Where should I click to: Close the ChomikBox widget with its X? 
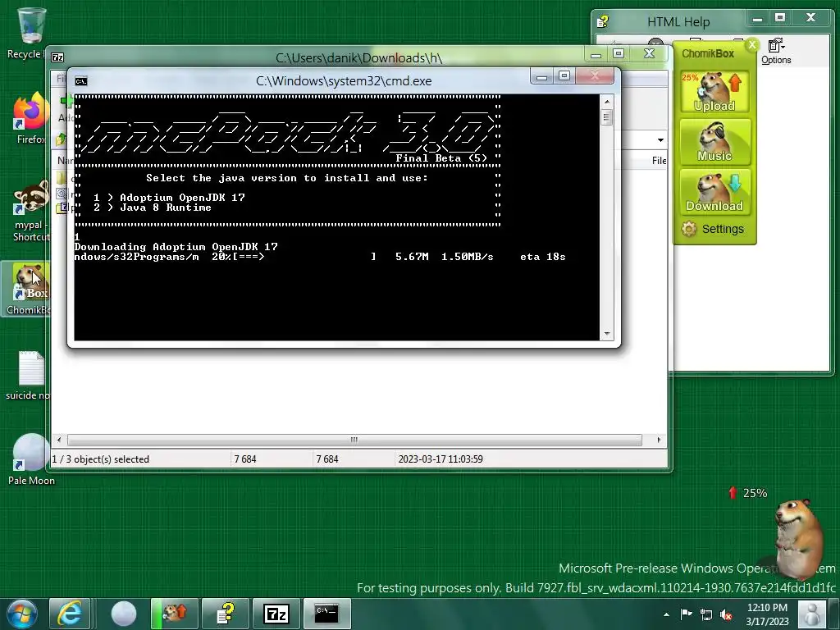[x=752, y=45]
